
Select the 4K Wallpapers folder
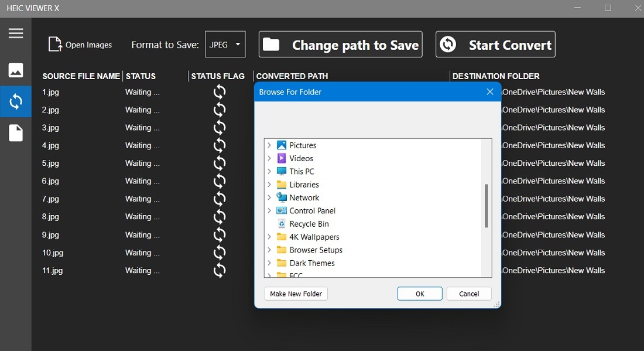pos(313,237)
